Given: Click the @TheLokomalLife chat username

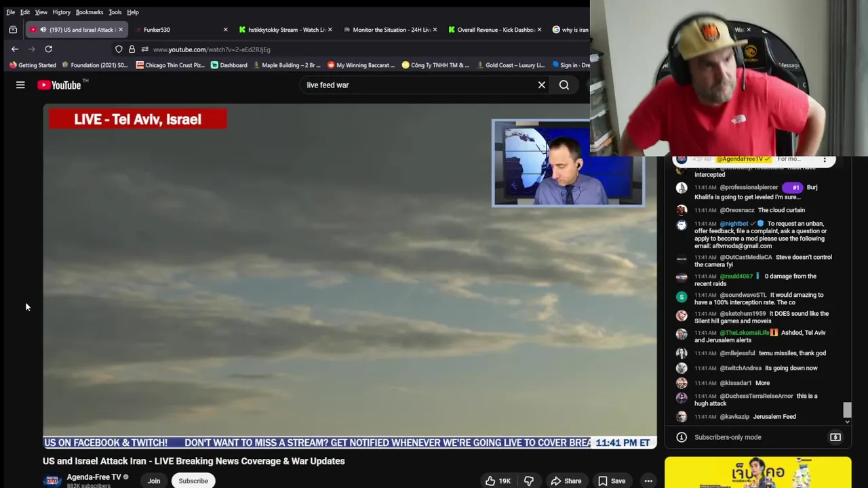Looking at the screenshot, I should point(744,333).
